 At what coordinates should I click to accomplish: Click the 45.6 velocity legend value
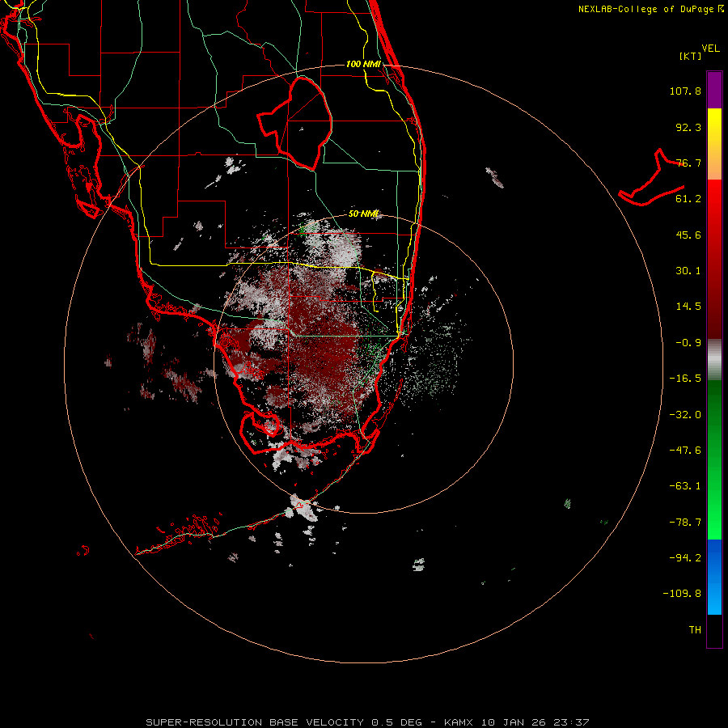pos(688,235)
